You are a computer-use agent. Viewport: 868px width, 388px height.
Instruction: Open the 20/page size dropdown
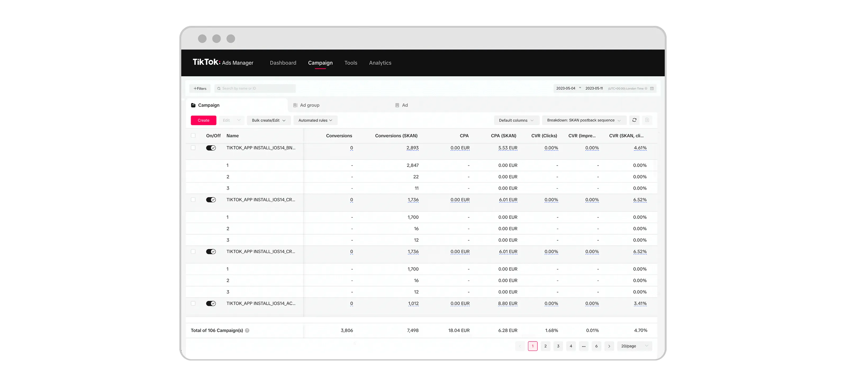(635, 346)
